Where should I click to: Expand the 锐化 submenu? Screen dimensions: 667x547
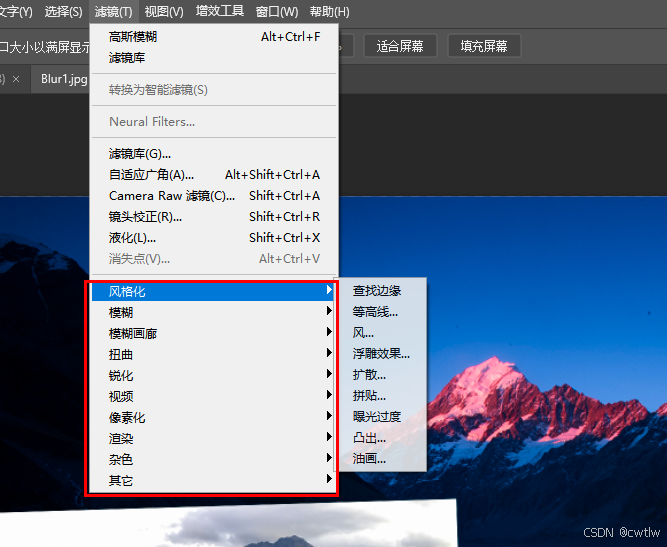tap(213, 376)
